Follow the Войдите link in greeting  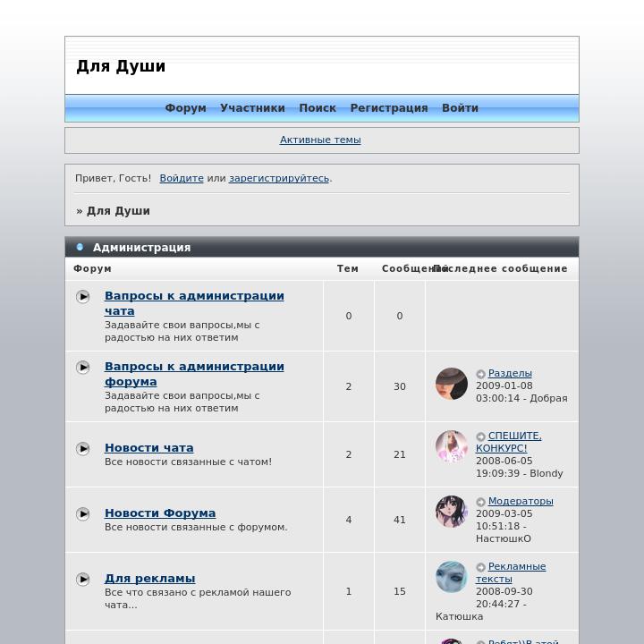(182, 178)
